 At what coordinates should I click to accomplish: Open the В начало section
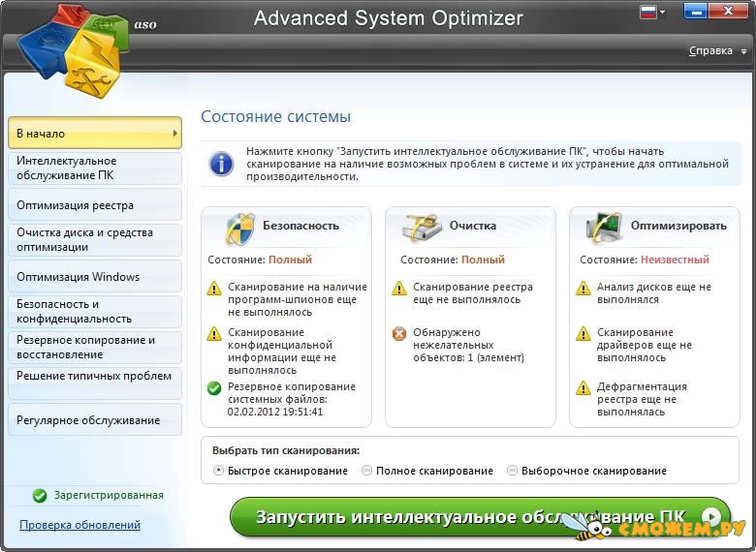click(x=95, y=133)
